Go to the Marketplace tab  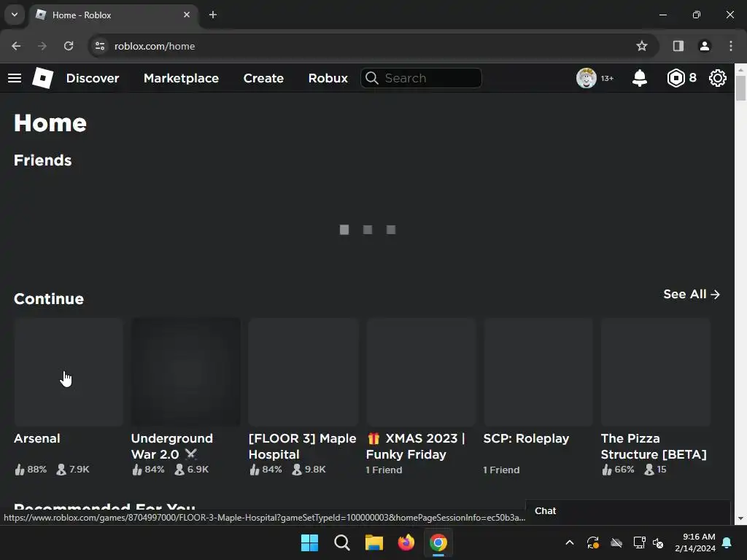point(181,78)
